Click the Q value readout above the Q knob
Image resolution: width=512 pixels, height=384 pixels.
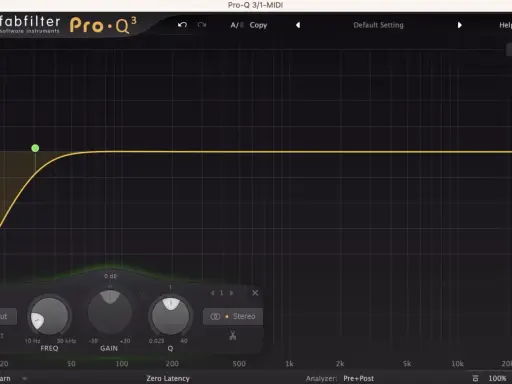(170, 287)
